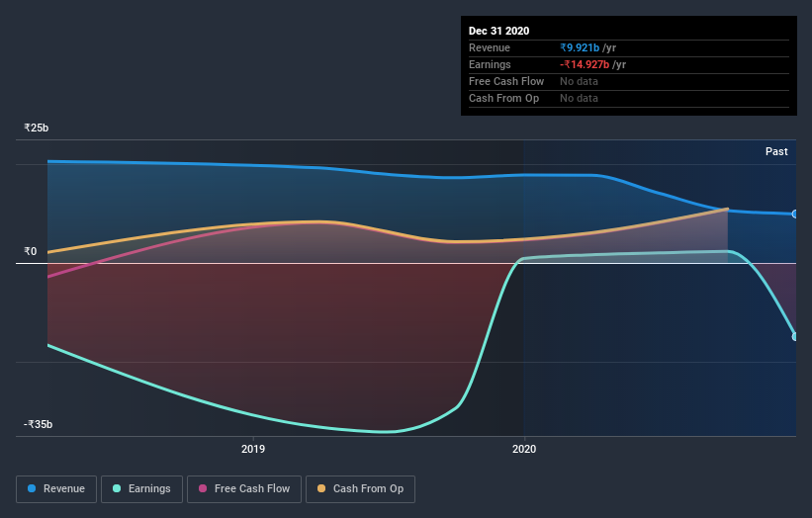This screenshot has width=812, height=518.
Task: Click the ₹25b y-axis label
Action: [37, 128]
